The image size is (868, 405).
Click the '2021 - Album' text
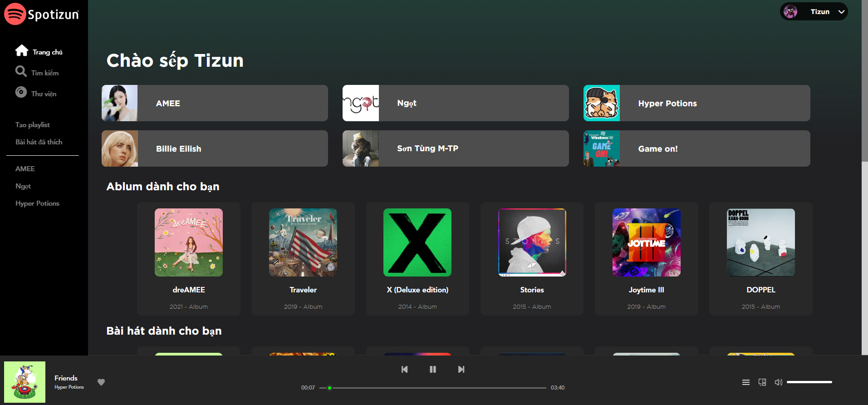pyautogui.click(x=189, y=307)
